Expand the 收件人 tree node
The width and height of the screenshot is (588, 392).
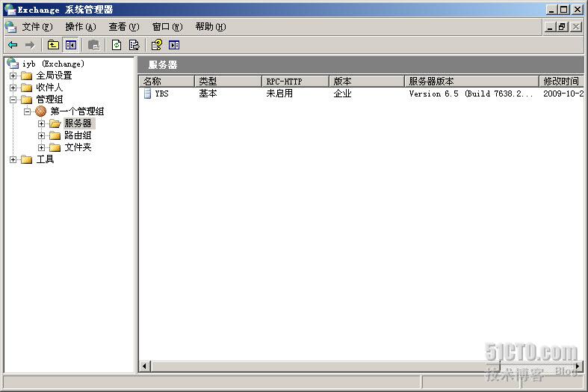(13, 88)
